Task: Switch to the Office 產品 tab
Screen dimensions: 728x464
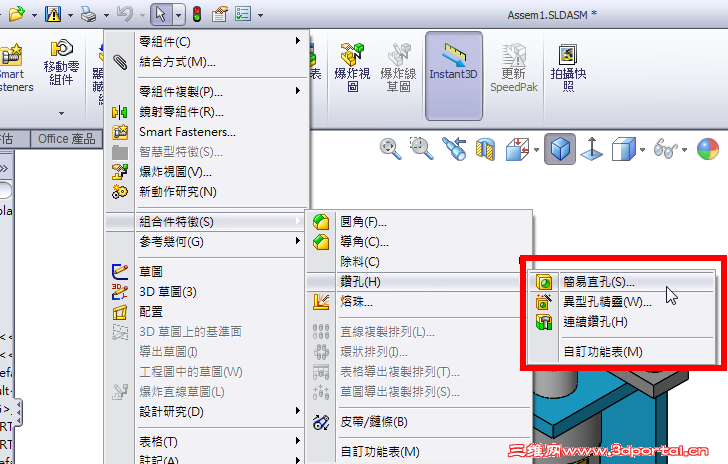Action: pyautogui.click(x=66, y=139)
